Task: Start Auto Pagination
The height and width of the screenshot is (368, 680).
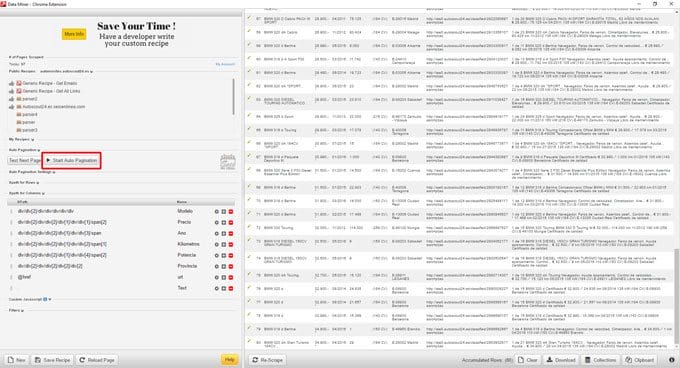Action: click(72, 160)
